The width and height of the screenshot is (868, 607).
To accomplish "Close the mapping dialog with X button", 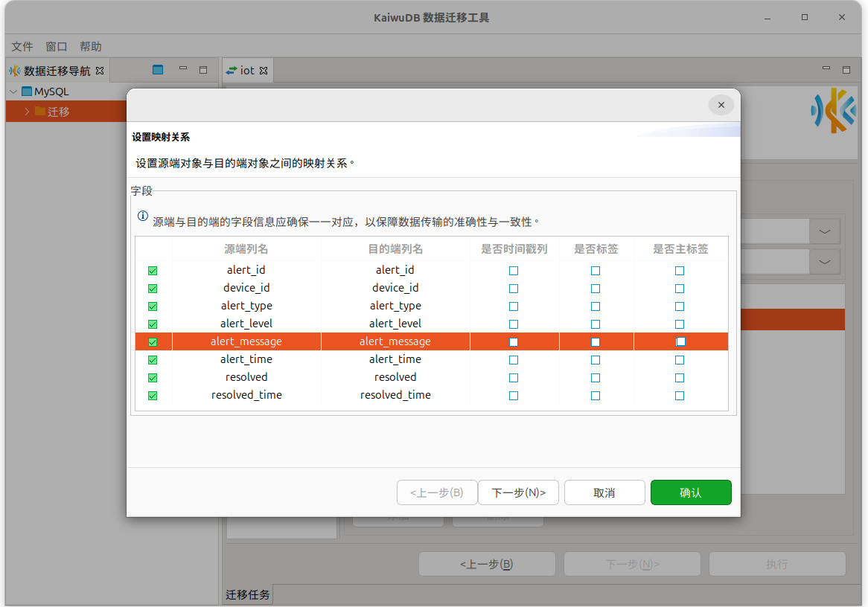I will pyautogui.click(x=721, y=105).
